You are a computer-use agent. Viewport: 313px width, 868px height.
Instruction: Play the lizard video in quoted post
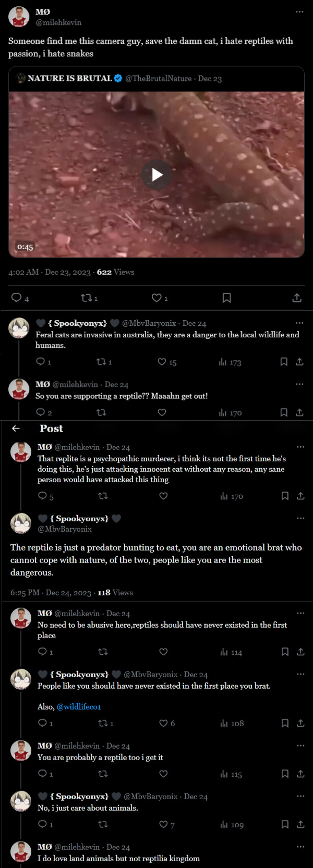coord(157,175)
